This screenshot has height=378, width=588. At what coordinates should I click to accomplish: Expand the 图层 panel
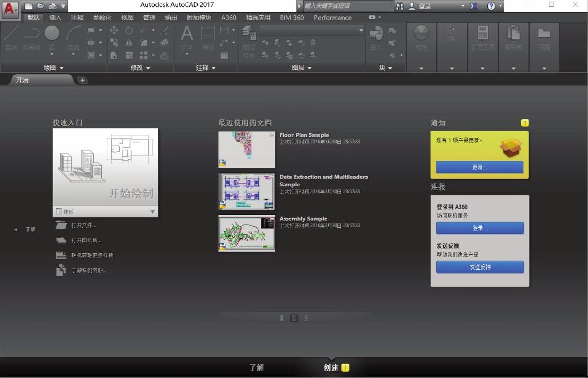point(302,67)
